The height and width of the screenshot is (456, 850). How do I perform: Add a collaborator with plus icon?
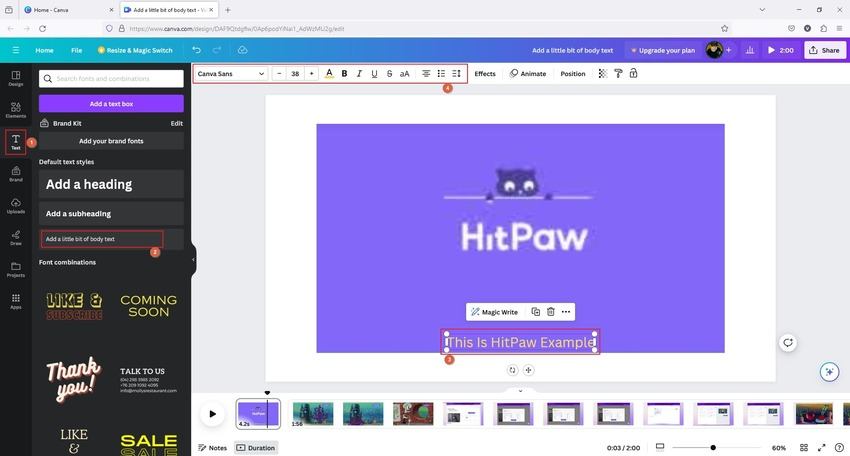click(x=729, y=50)
